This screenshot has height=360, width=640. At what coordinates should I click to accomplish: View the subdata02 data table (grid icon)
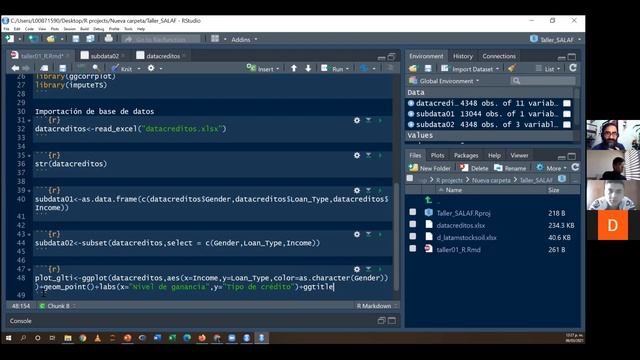point(567,124)
